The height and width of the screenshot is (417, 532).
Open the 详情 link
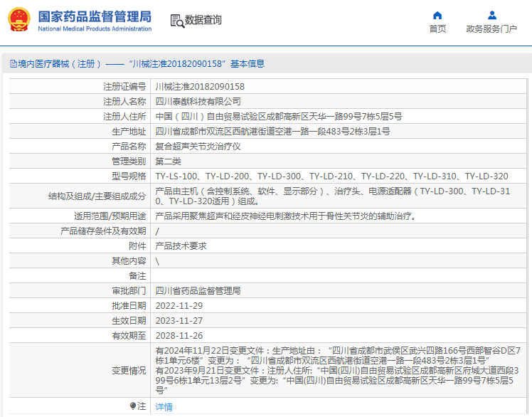click(164, 406)
